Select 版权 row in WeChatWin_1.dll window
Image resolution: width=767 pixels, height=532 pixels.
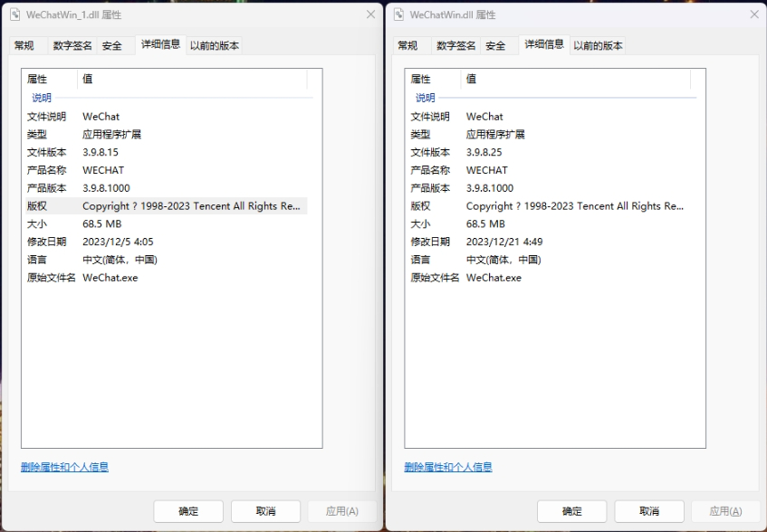pos(167,206)
